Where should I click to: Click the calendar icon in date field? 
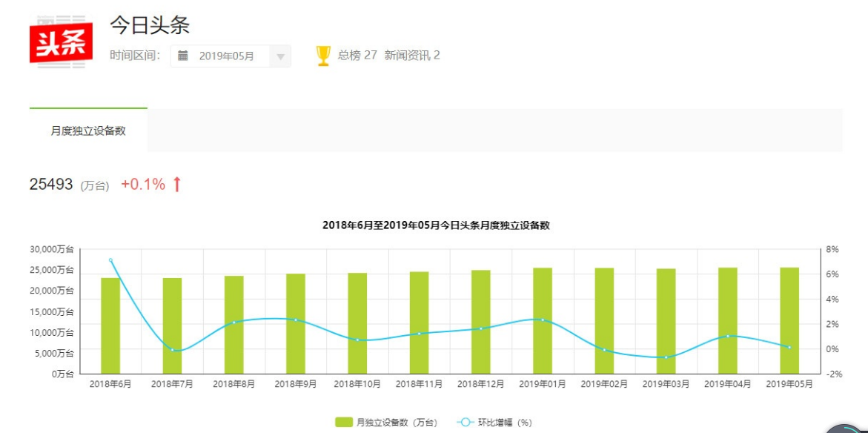(x=183, y=56)
